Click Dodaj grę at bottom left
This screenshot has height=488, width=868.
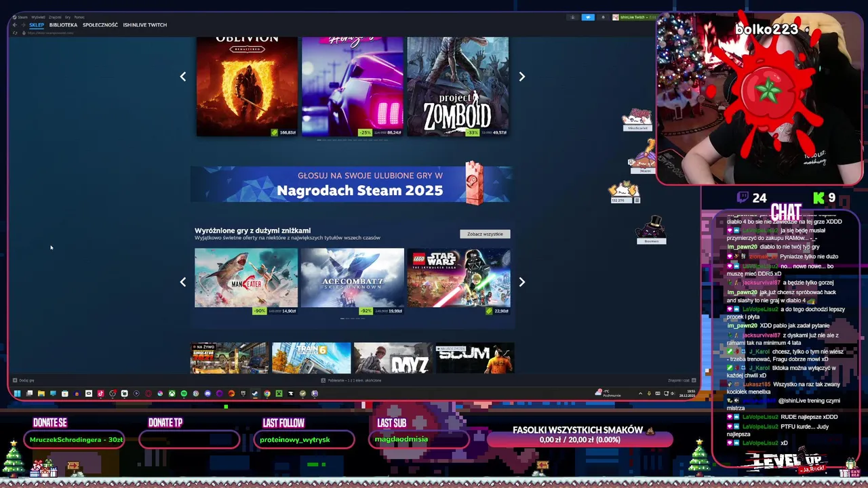click(x=24, y=380)
